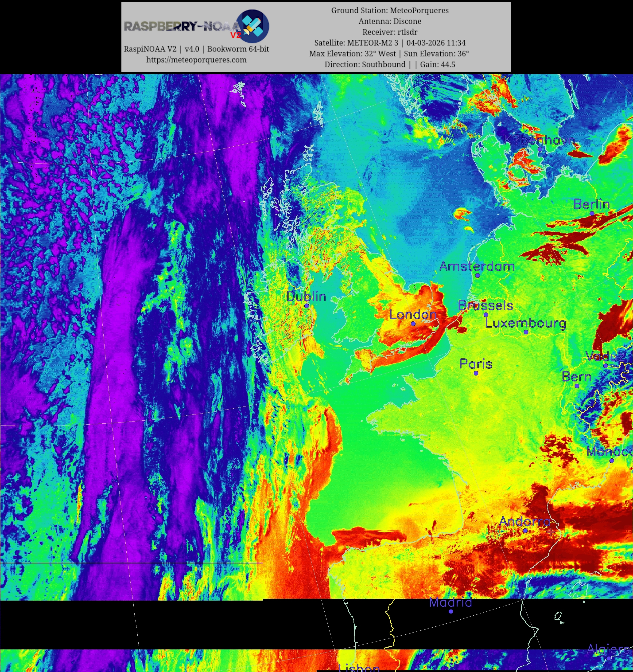Click the RaspiNOAA V2 version text
The image size is (633, 672).
tap(196, 49)
